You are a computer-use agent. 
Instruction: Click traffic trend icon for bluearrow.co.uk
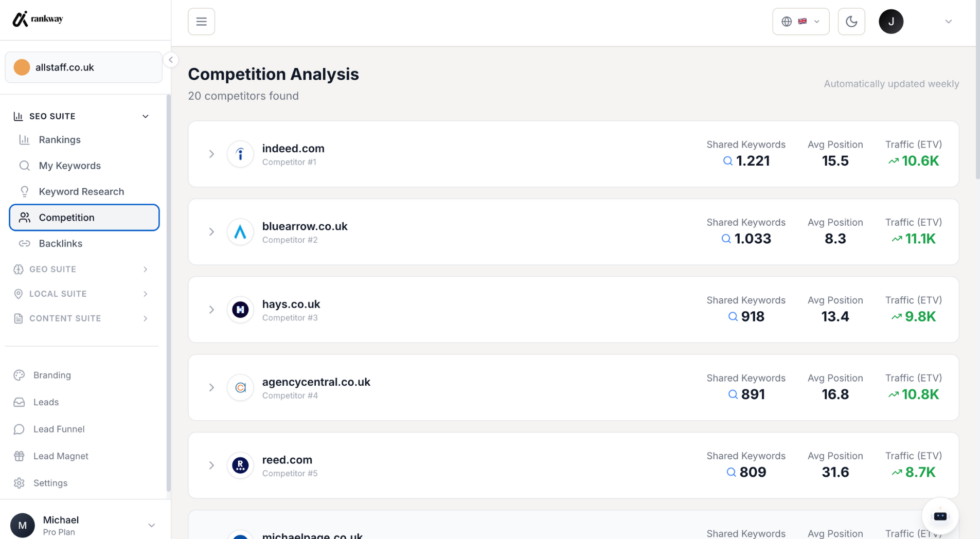[897, 239]
